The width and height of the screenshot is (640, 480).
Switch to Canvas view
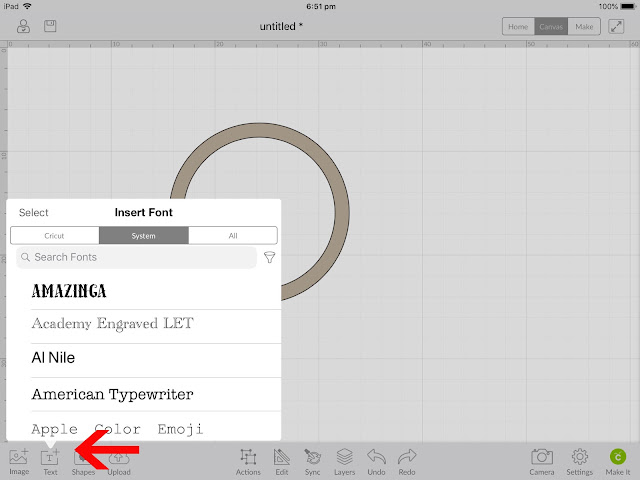click(x=551, y=27)
